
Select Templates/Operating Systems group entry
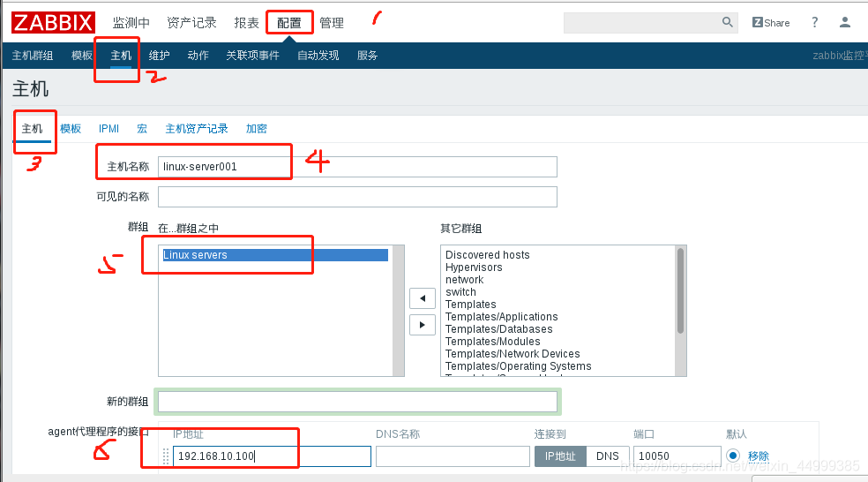pos(518,366)
